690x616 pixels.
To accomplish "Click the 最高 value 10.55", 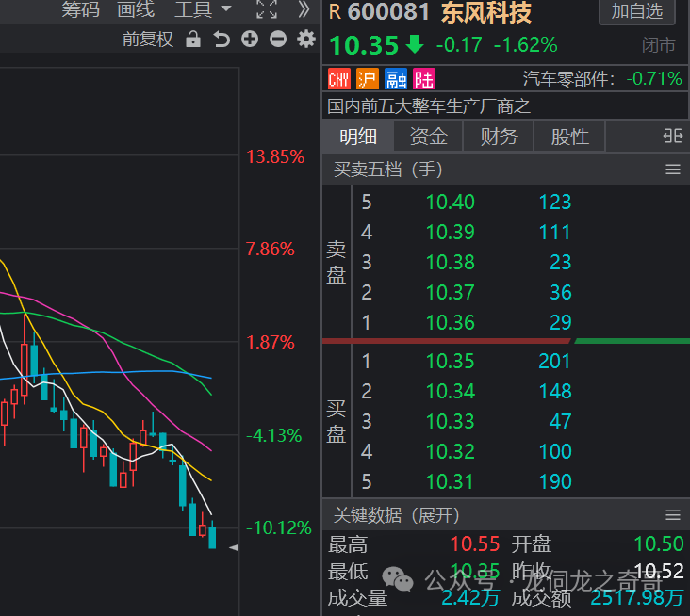I will click(475, 544).
